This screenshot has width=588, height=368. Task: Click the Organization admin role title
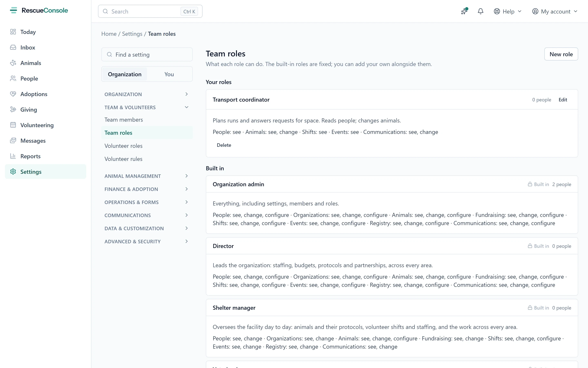tap(238, 184)
